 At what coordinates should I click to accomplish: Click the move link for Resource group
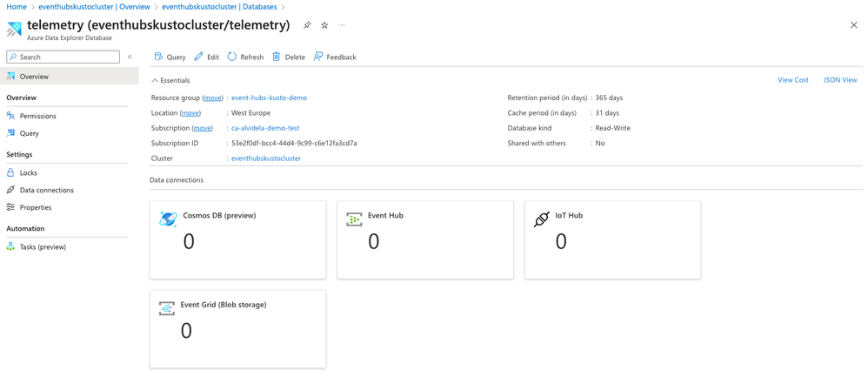[x=212, y=98]
